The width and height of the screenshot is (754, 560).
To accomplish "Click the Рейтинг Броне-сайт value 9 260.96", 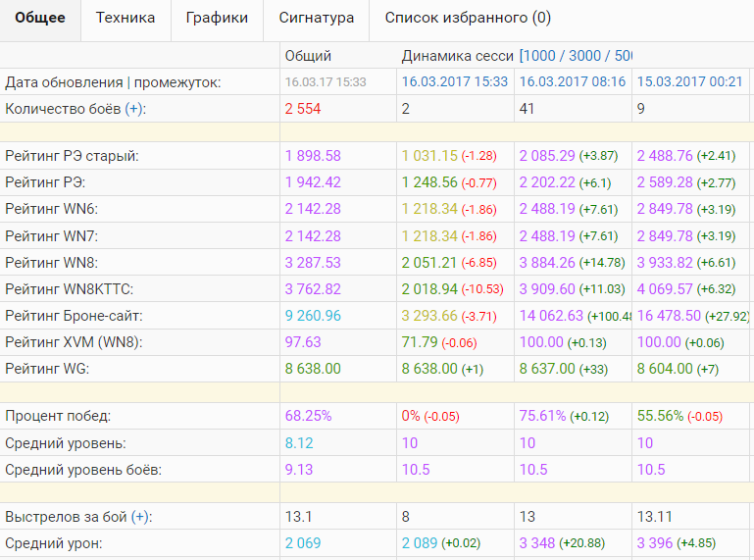I will point(313,315).
